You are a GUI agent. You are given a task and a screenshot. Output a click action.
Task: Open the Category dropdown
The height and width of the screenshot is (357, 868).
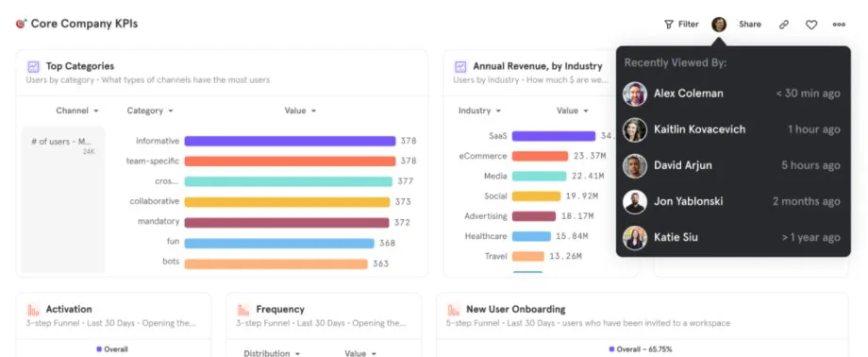tap(150, 110)
